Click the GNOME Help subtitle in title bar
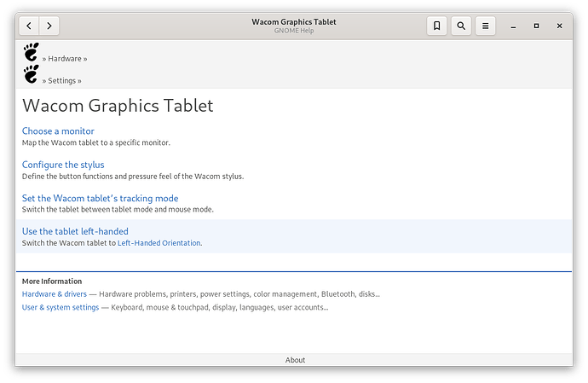Screen dimensions: 588x383 coord(294,31)
